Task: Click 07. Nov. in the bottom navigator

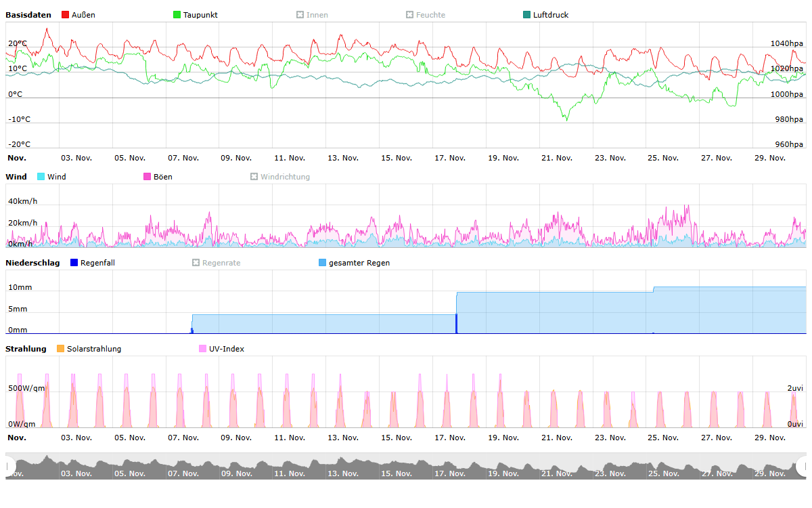Action: click(183, 473)
